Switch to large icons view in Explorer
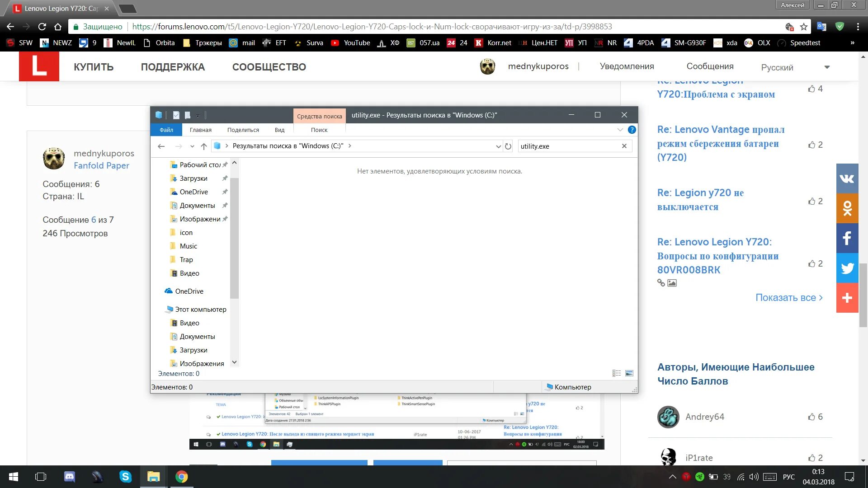This screenshot has width=868, height=488. tap(629, 373)
